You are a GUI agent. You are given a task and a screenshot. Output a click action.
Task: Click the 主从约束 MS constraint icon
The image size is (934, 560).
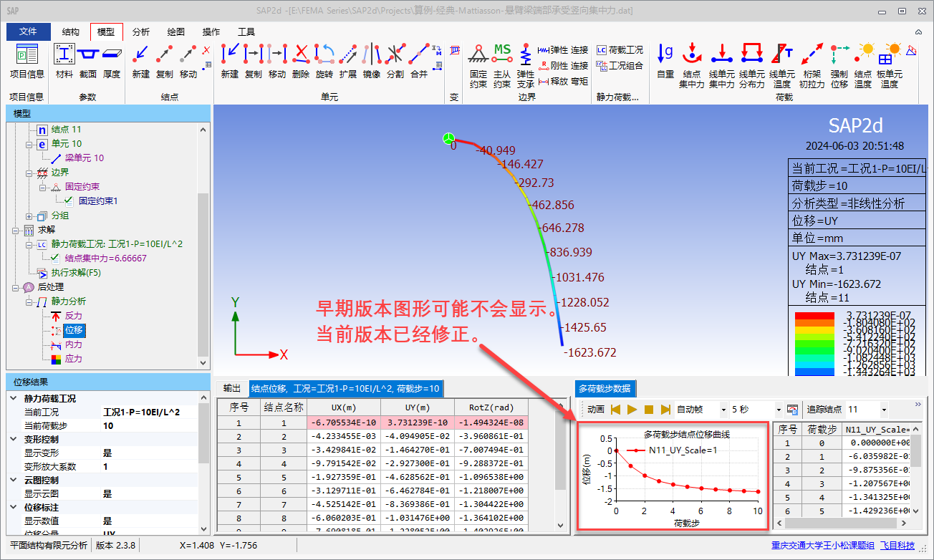click(502, 64)
